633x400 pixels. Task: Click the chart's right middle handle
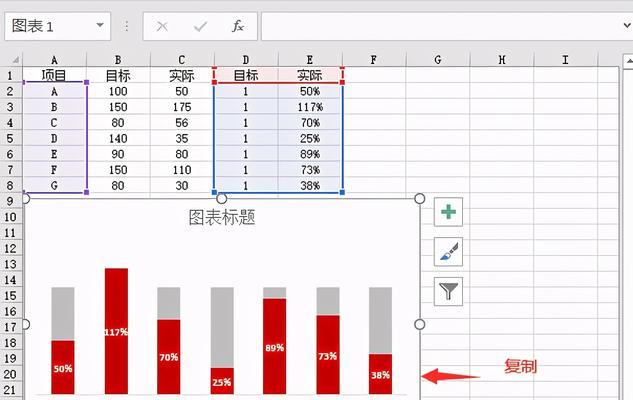coord(420,324)
